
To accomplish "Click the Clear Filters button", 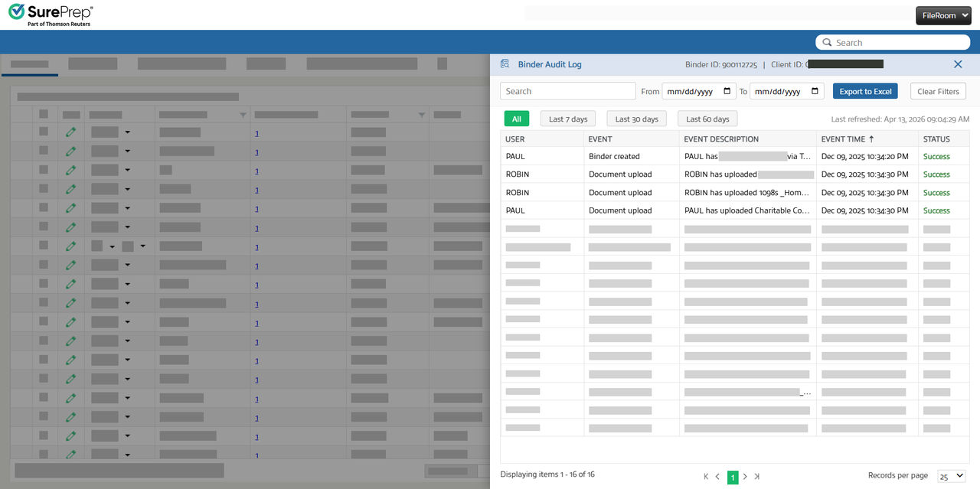I will click(x=938, y=91).
